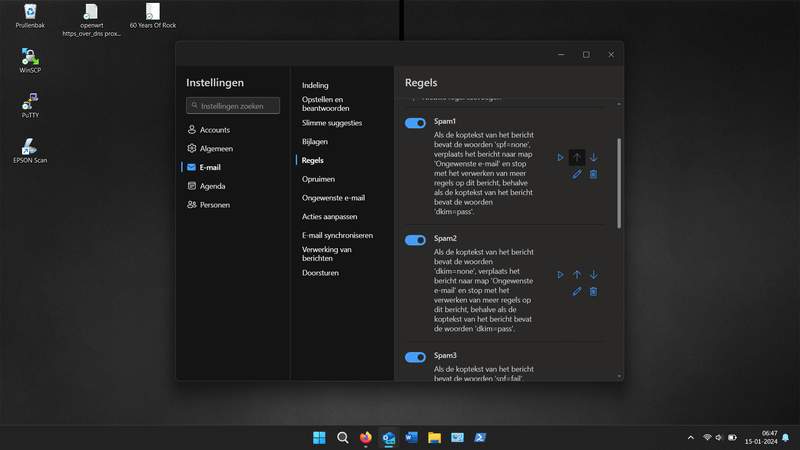Open Verwerking van berichten section
Screen dimensions: 800x450
(327, 254)
